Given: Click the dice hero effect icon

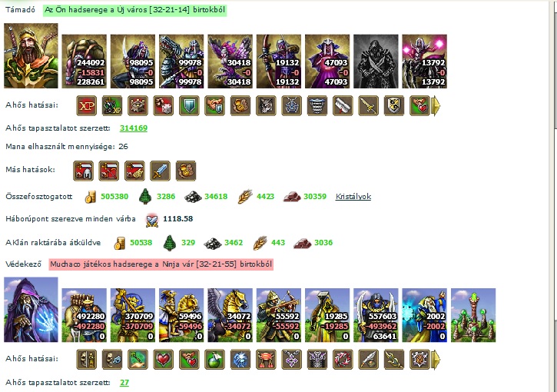Looking at the screenshot, I should pos(164,105).
